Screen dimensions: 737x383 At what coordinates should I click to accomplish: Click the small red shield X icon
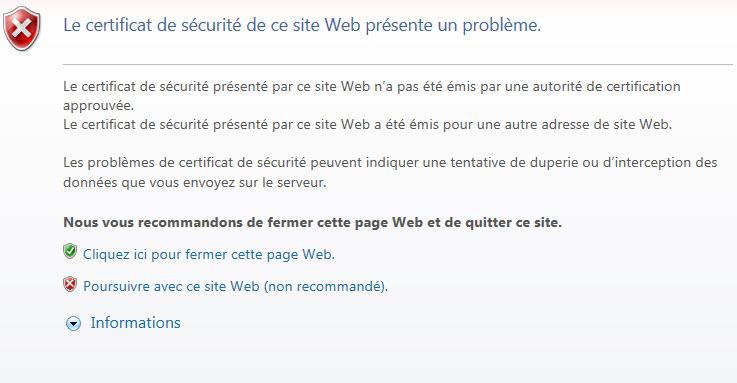point(70,284)
